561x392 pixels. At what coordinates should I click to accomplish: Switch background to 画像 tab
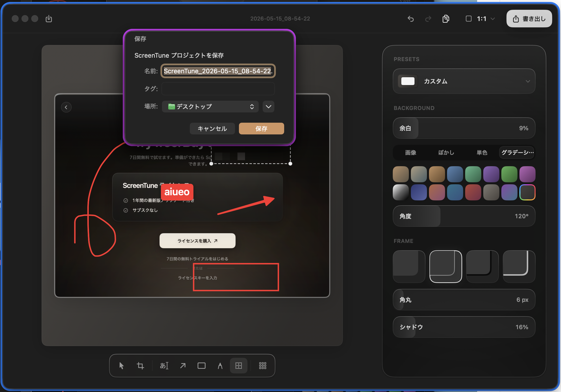point(411,153)
